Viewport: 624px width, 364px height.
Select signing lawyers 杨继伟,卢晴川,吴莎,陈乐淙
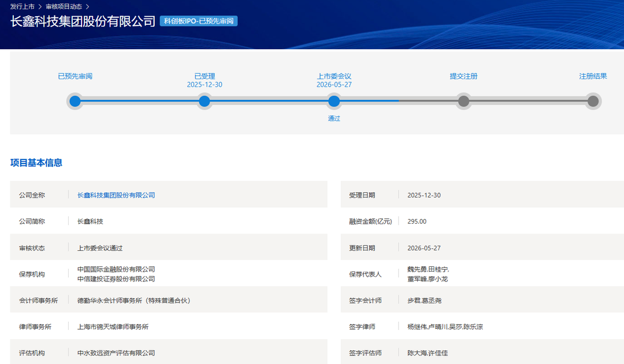click(445, 326)
